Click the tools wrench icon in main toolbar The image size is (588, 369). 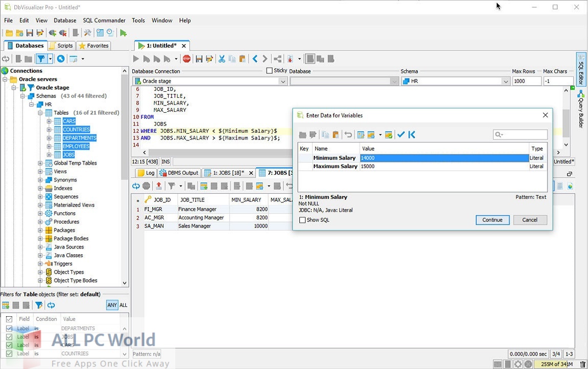tap(87, 33)
